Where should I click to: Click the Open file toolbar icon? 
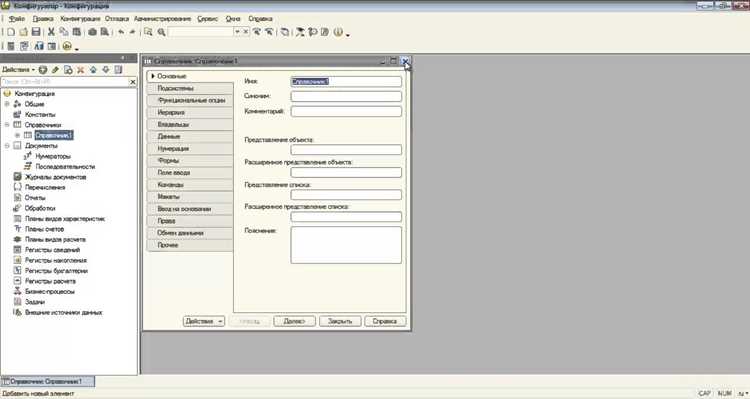point(23,32)
